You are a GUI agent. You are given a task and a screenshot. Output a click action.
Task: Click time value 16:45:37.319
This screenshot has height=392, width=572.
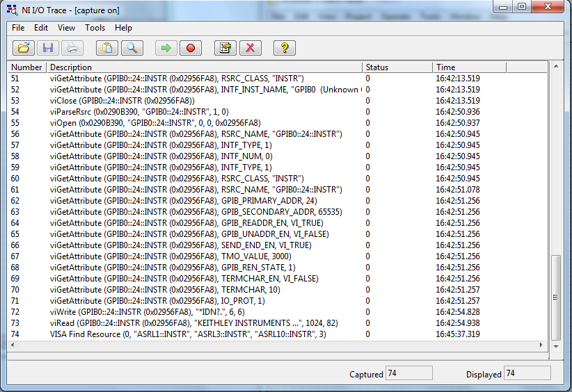pyautogui.click(x=458, y=334)
